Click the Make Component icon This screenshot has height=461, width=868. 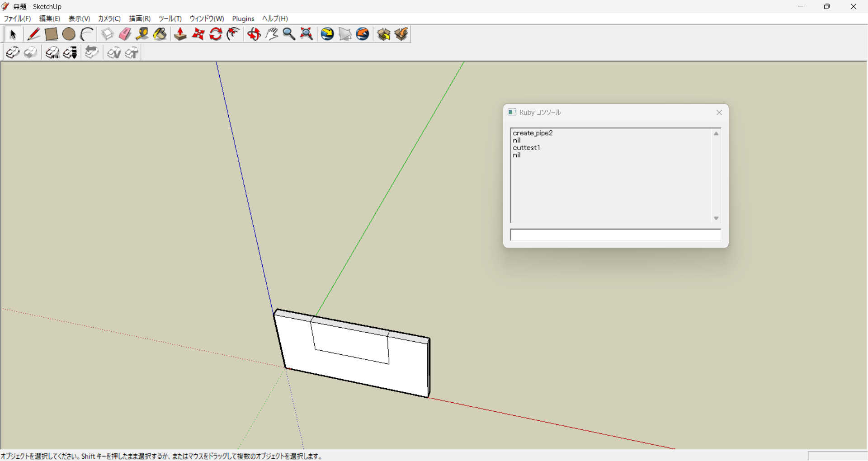click(x=107, y=34)
